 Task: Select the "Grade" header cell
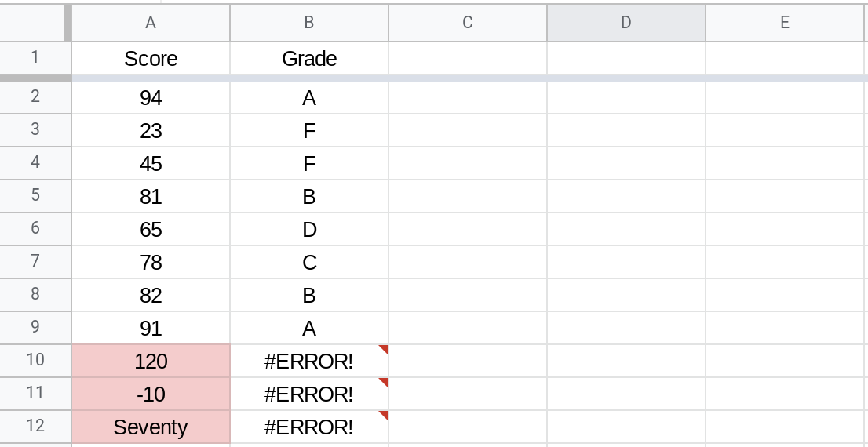pyautogui.click(x=309, y=59)
